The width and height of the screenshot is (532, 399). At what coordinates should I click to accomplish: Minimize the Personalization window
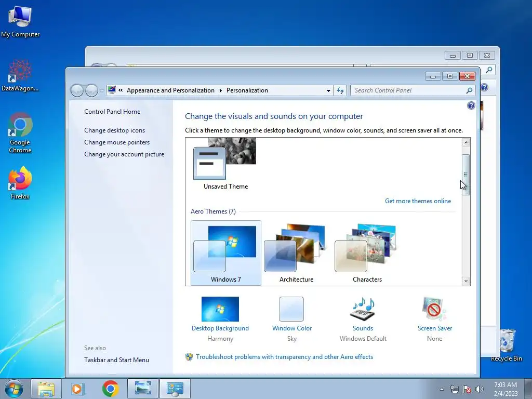[x=433, y=76]
